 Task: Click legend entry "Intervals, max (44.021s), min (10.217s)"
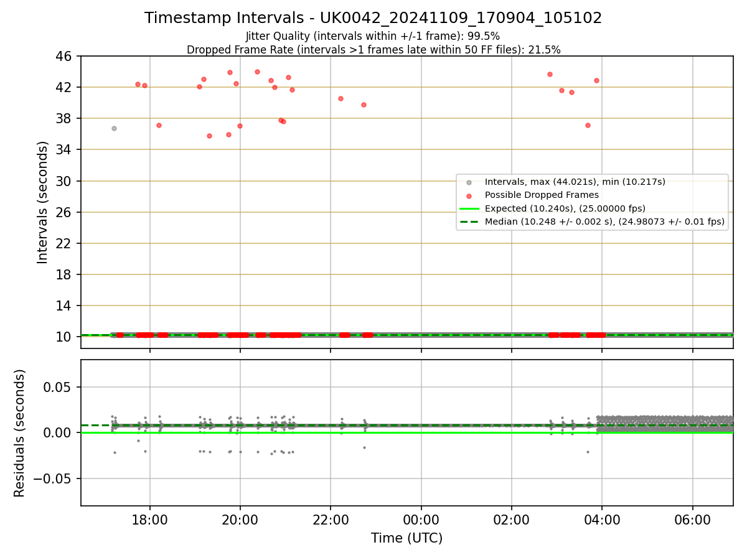[575, 182]
